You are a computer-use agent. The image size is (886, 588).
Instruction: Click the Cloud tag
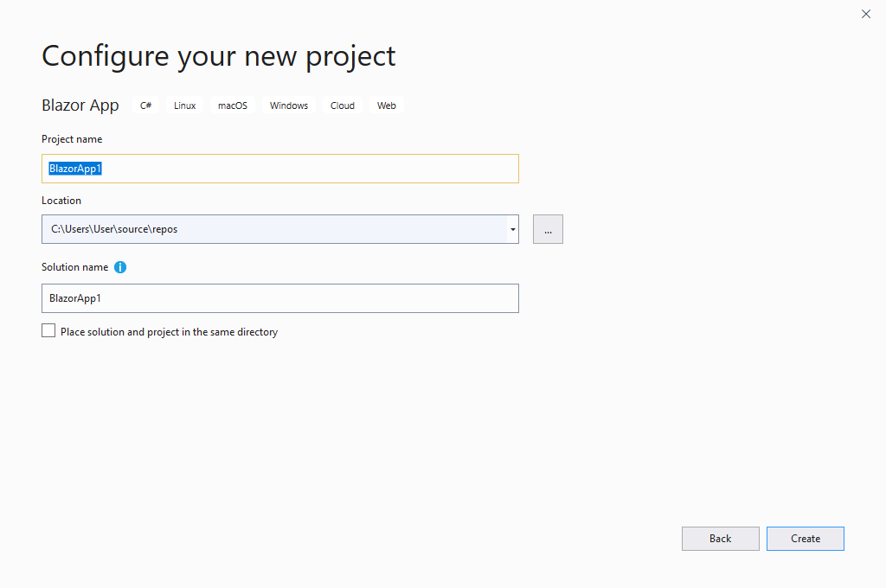click(343, 105)
